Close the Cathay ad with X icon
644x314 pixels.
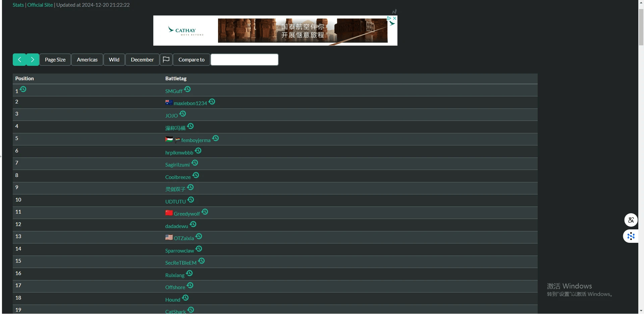[x=395, y=18]
